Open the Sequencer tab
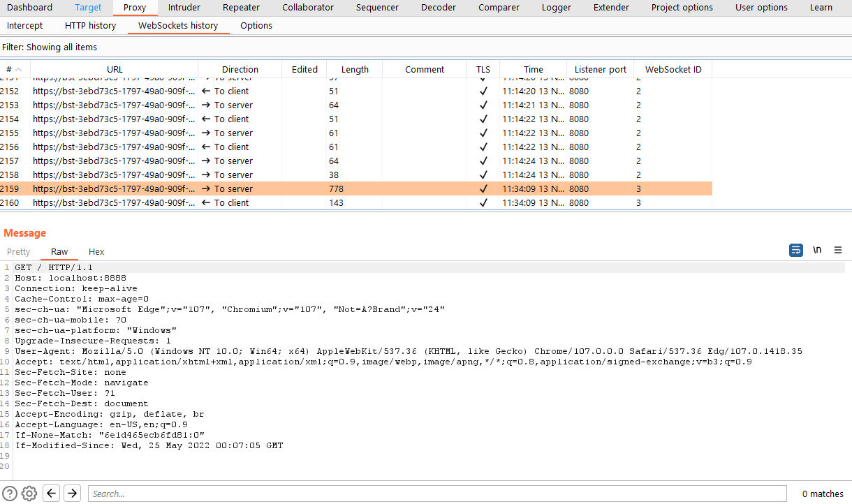852x504 pixels. pyautogui.click(x=377, y=8)
